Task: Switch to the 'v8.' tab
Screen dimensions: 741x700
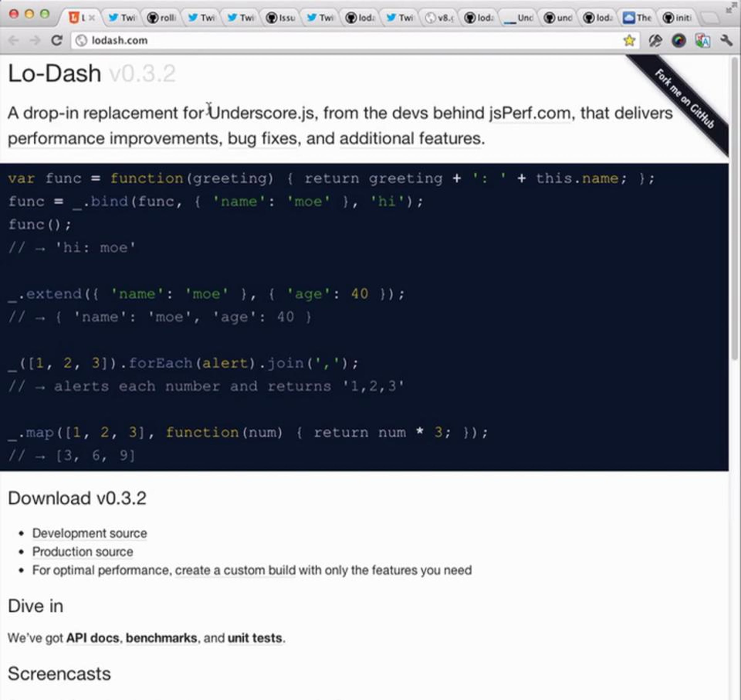Action: [440, 18]
